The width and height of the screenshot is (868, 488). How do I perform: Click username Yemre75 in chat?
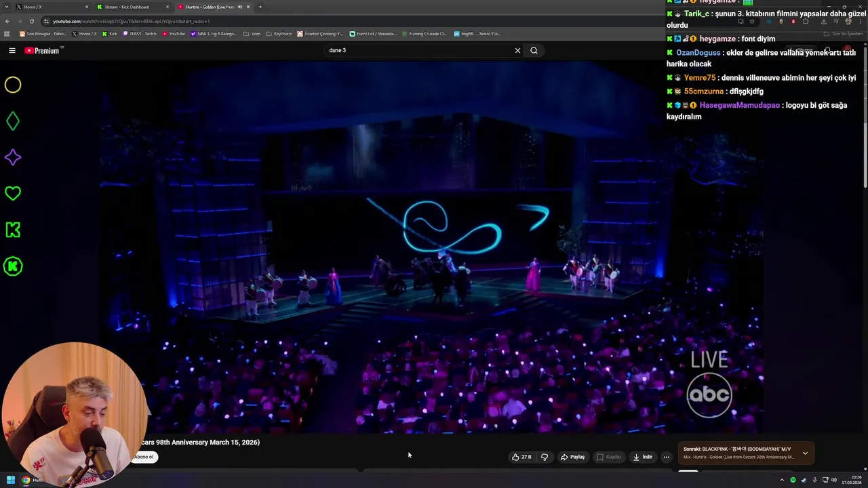(x=699, y=78)
